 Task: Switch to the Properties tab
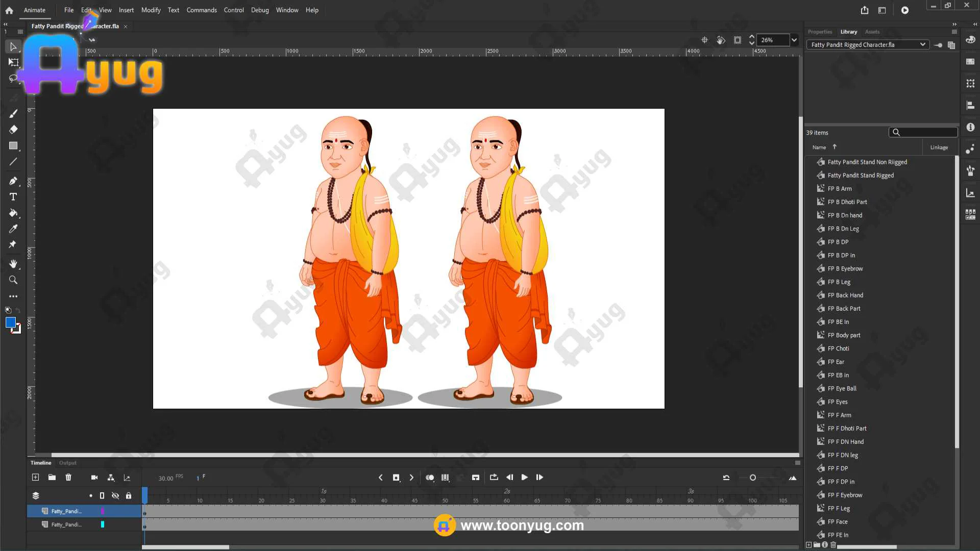tap(820, 32)
